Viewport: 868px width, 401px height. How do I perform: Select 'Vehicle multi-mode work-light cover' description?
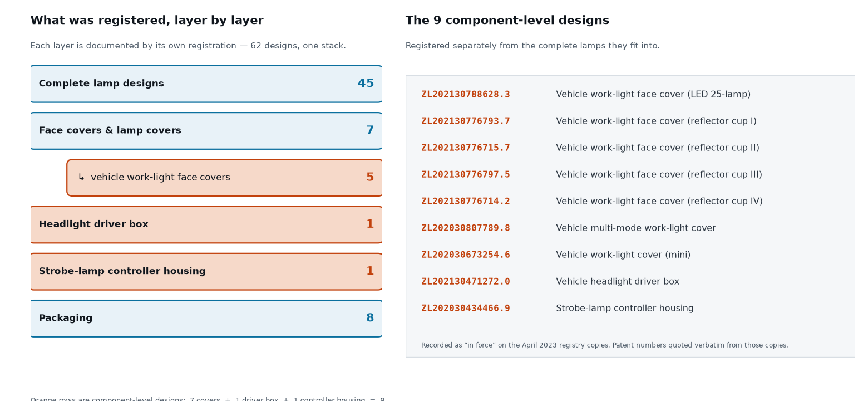pyautogui.click(x=636, y=228)
